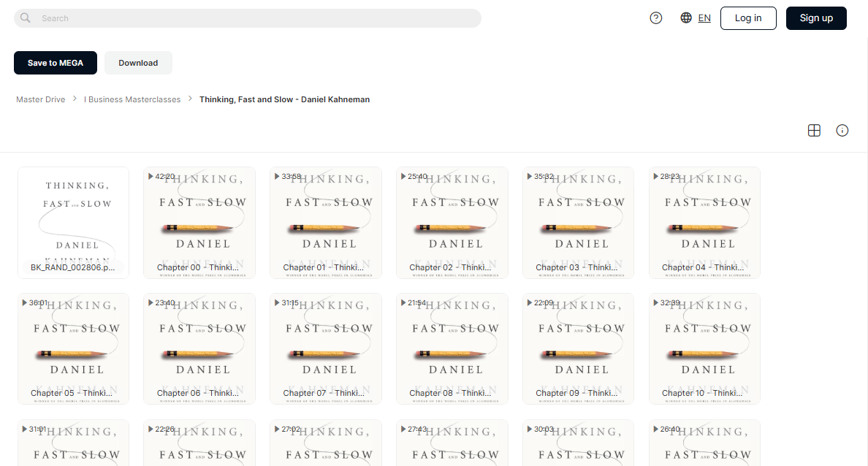The height and width of the screenshot is (466, 868).
Task: Open Chapter 07 audio thumbnail
Action: [326, 348]
